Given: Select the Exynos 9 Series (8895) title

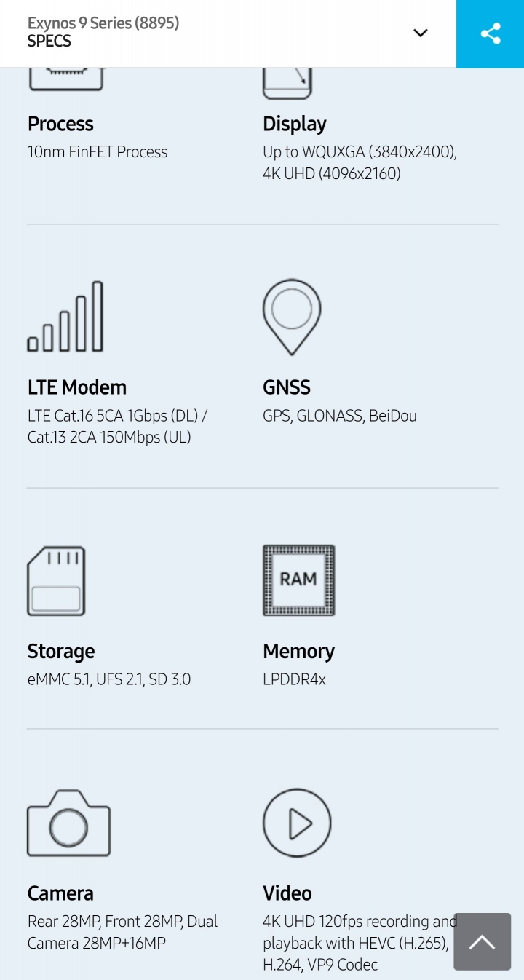Looking at the screenshot, I should (x=103, y=23).
